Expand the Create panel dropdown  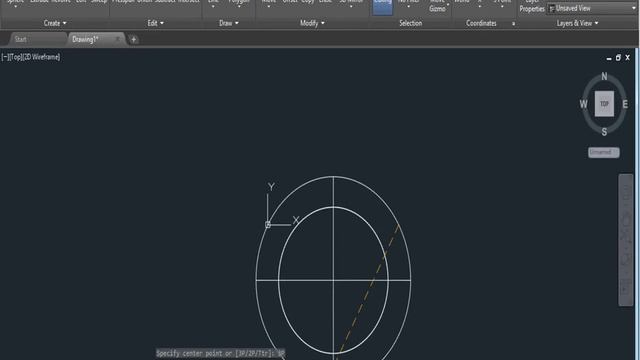tap(55, 23)
